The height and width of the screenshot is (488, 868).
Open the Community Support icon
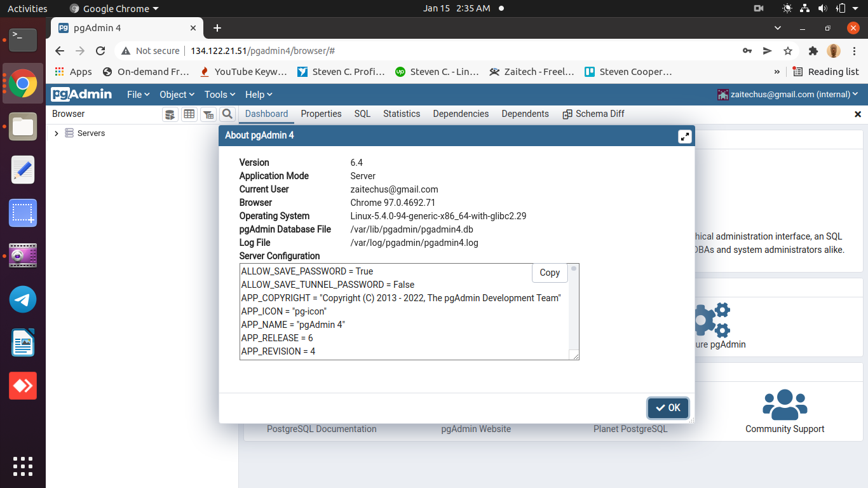pos(785,405)
